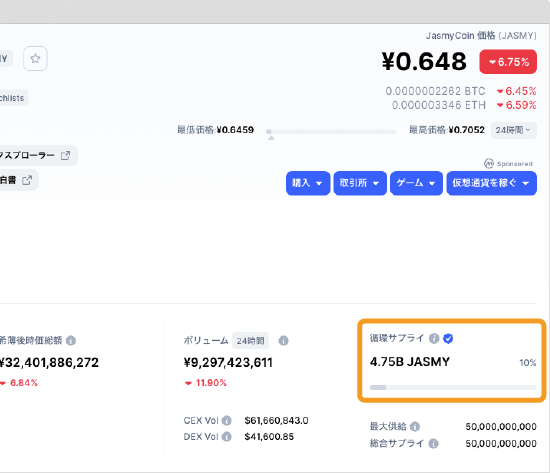Click the 最低価格 ¥0.6459 text

(215, 130)
